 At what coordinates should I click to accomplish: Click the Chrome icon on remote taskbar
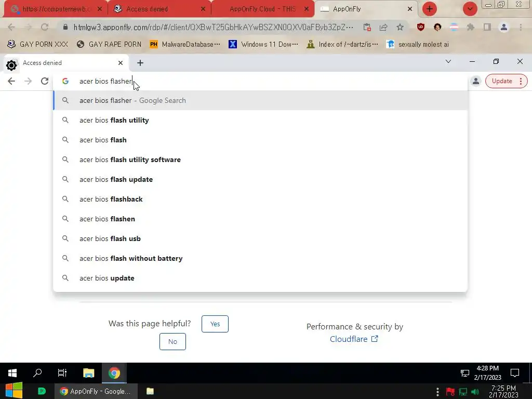(x=114, y=373)
